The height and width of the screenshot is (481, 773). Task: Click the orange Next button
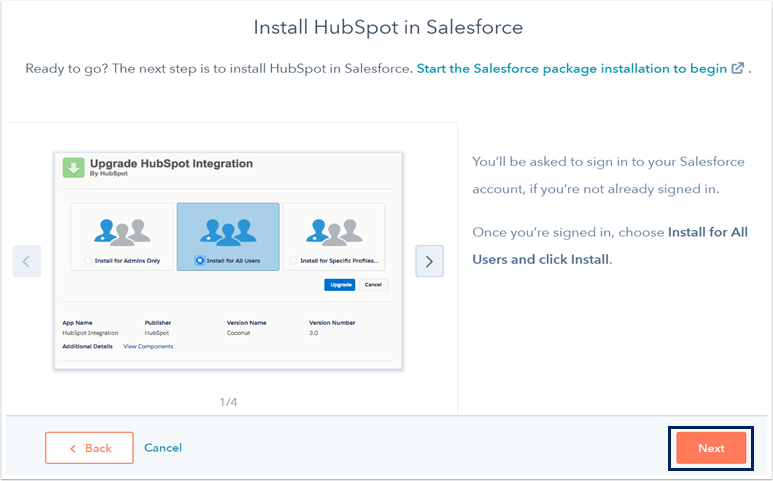click(711, 448)
